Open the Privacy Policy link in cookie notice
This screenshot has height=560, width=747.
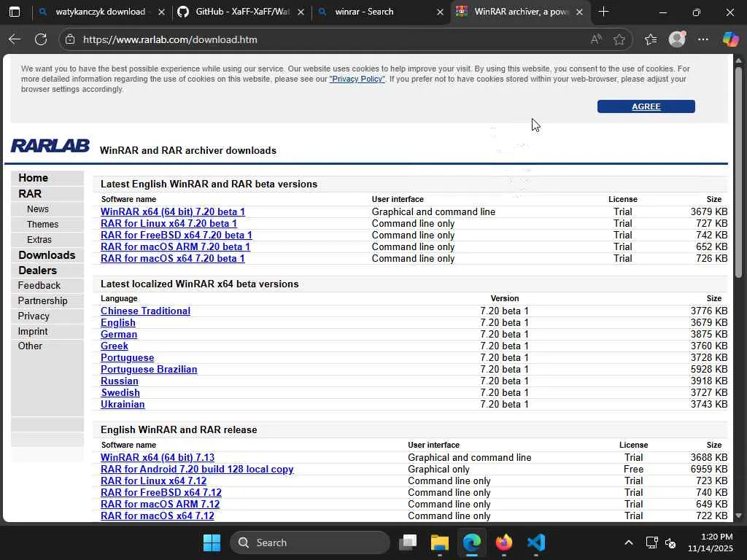(x=357, y=79)
